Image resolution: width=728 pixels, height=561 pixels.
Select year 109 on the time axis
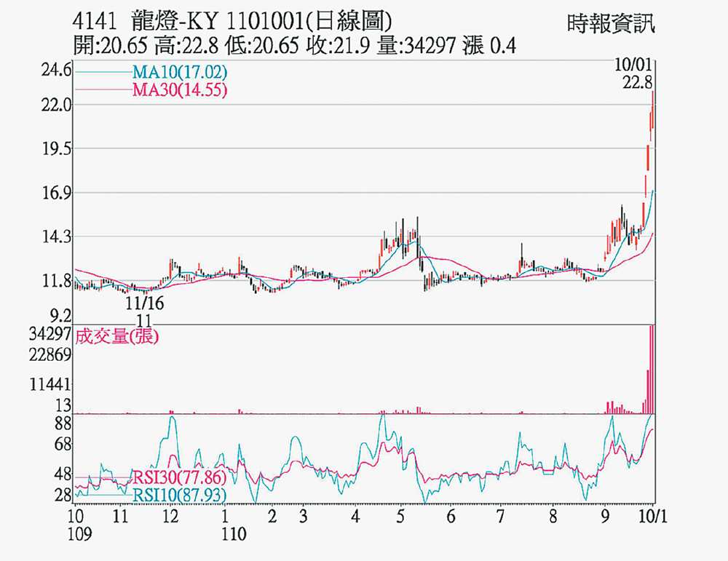point(79,535)
